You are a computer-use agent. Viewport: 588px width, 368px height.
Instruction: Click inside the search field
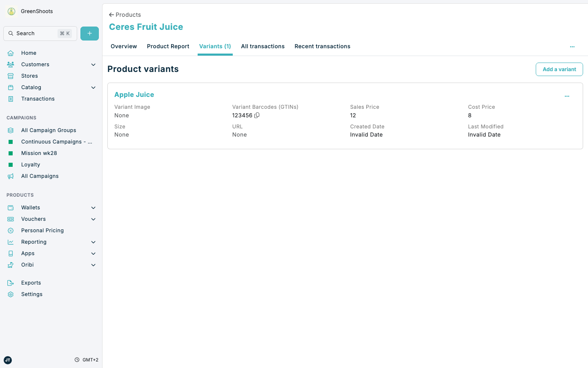tap(40, 33)
